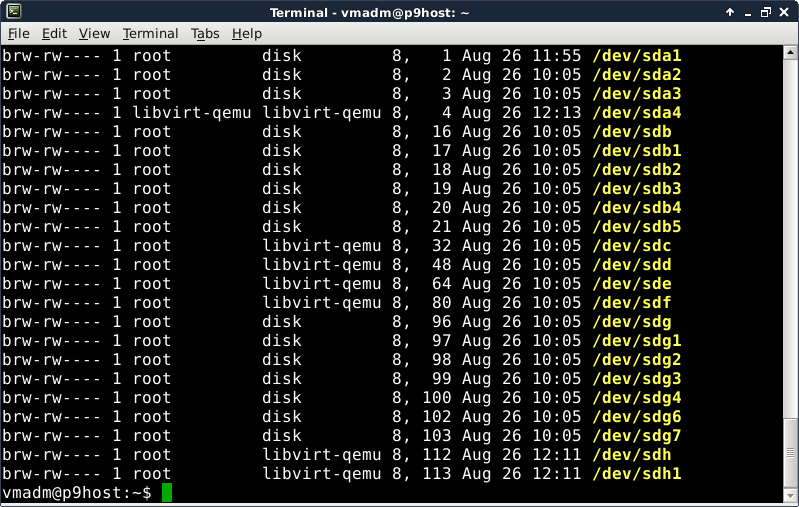
Task: Open the Terminal menu
Action: point(150,34)
